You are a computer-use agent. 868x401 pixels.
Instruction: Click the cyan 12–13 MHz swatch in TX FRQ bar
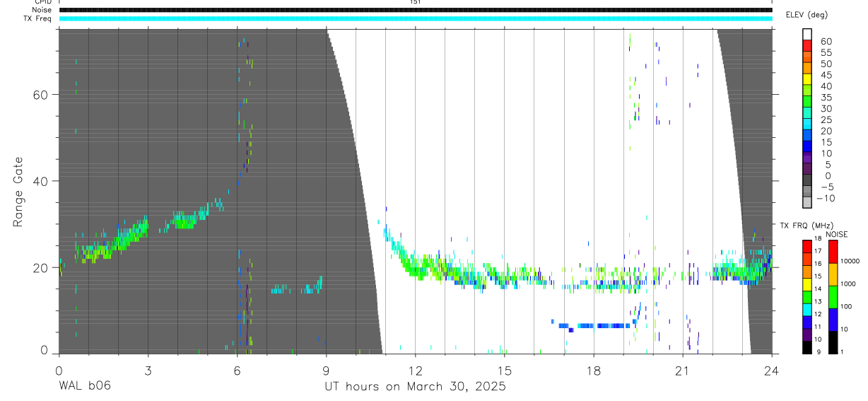pos(807,308)
